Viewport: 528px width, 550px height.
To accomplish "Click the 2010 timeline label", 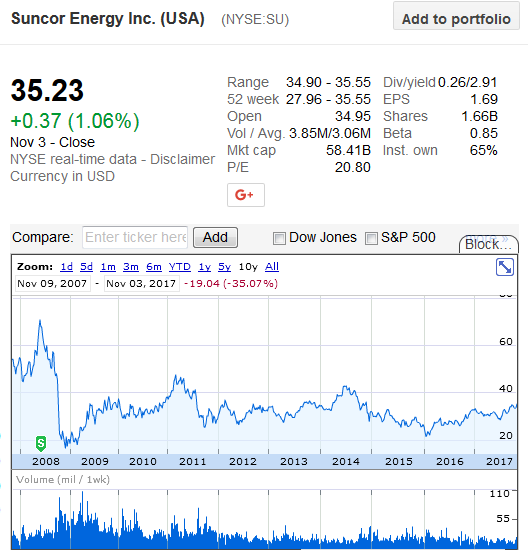I will [143, 462].
